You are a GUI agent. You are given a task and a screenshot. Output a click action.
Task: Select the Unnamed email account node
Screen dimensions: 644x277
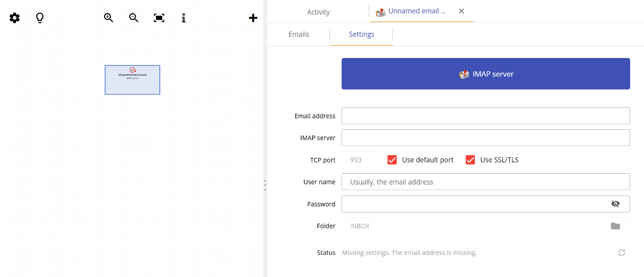[x=132, y=79]
